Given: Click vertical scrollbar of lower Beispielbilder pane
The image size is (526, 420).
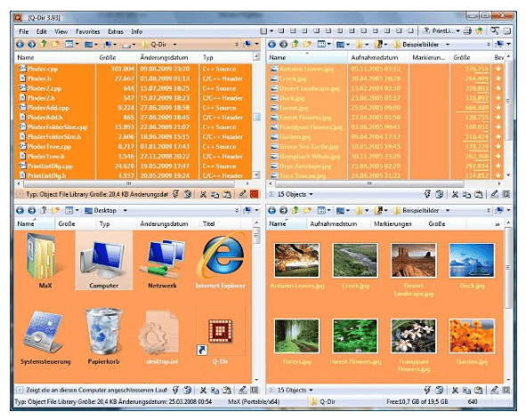Looking at the screenshot, I should (x=508, y=268).
